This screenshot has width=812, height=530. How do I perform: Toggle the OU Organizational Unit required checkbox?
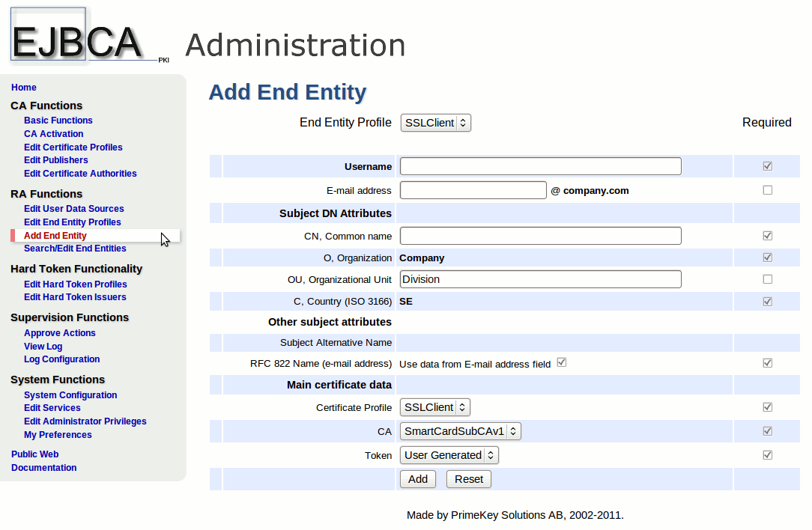[x=768, y=279]
